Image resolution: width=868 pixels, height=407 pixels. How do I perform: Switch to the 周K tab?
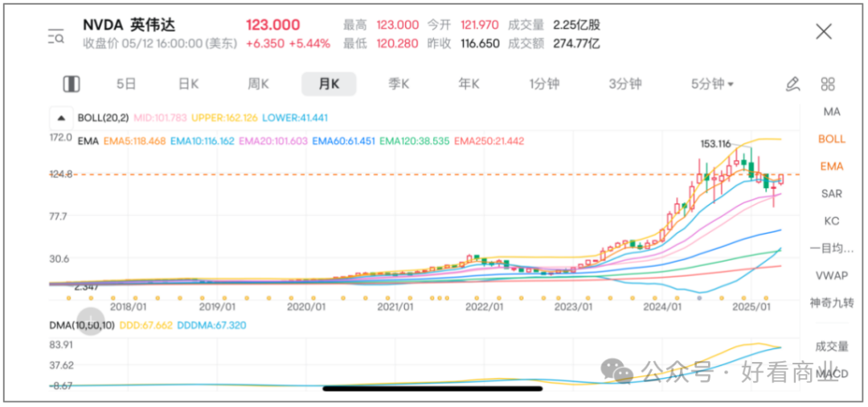[x=258, y=84]
